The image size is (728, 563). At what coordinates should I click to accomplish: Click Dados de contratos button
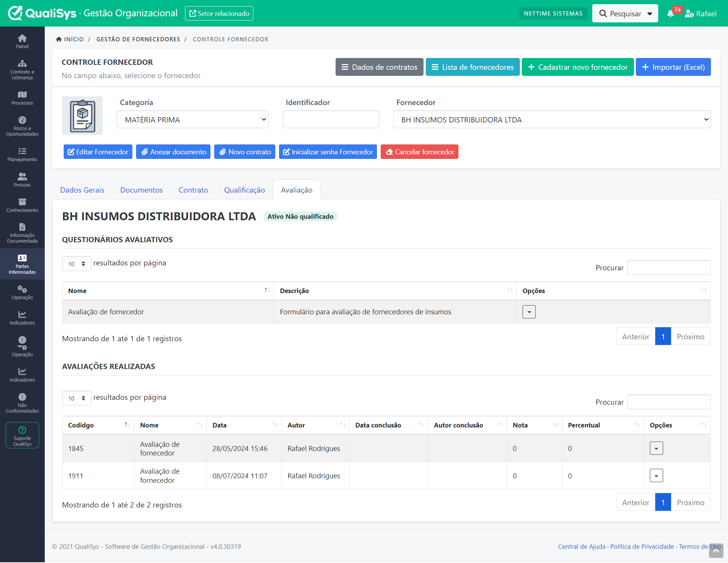[x=380, y=67]
